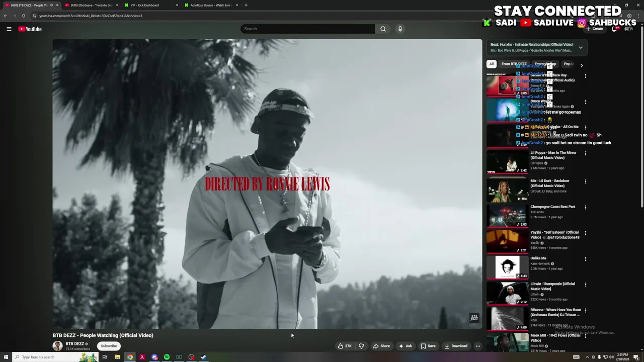Open more actions ellipsis under video
The width and height of the screenshot is (644, 362).
(x=478, y=346)
